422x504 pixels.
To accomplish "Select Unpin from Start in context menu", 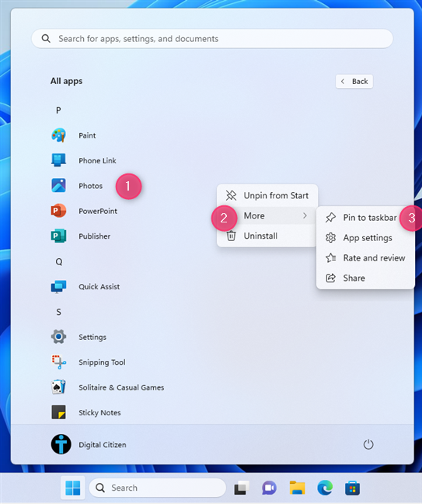I will [267, 195].
